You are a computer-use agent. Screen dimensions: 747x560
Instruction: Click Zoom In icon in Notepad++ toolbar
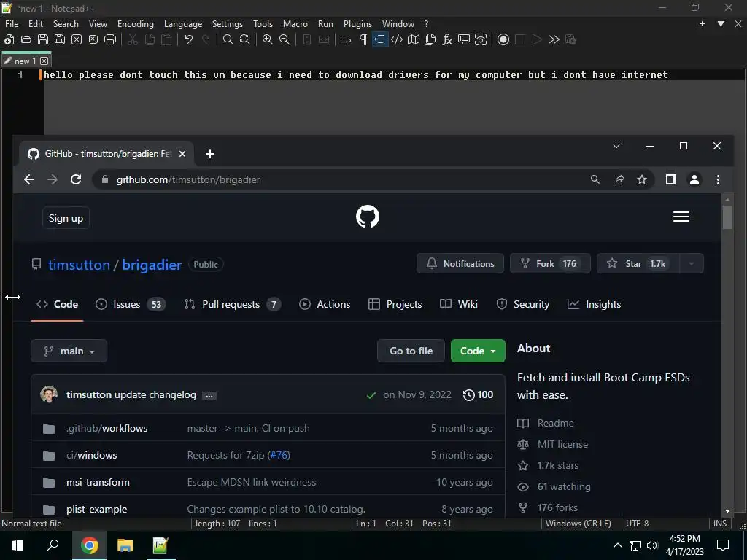[268, 39]
